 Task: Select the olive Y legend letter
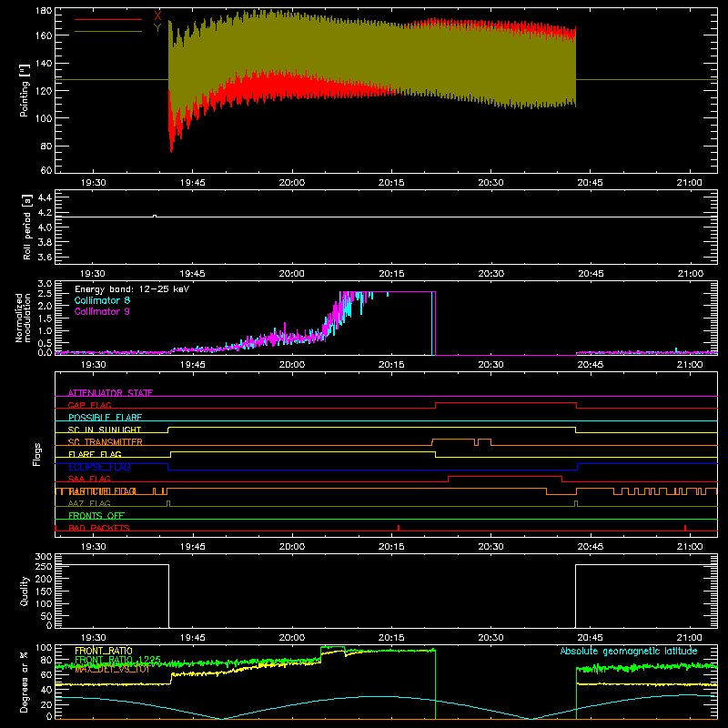point(157,28)
